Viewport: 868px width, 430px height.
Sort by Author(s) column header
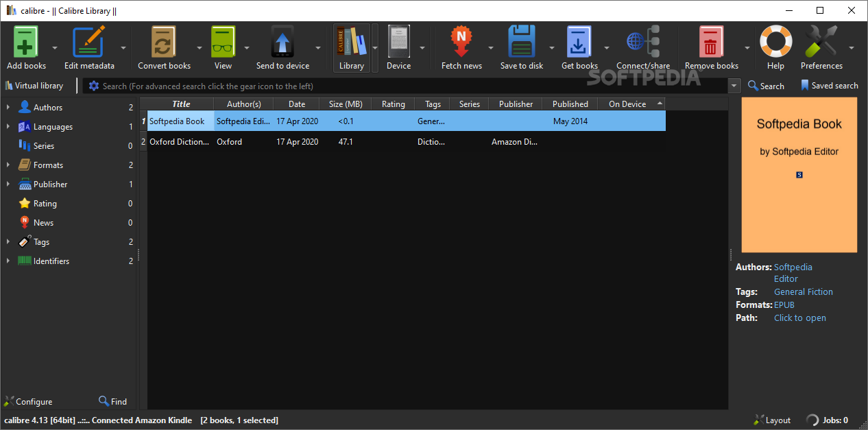243,104
